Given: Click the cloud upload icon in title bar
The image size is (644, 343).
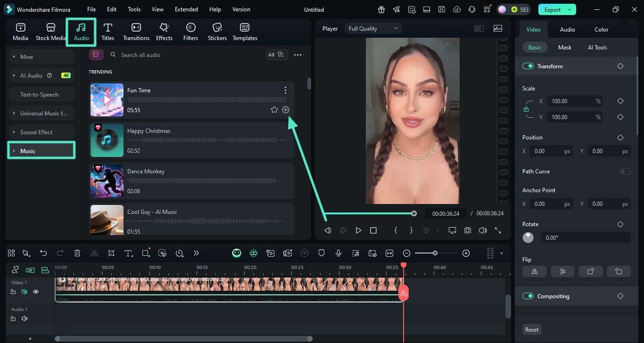Looking at the screenshot, I should (x=457, y=9).
